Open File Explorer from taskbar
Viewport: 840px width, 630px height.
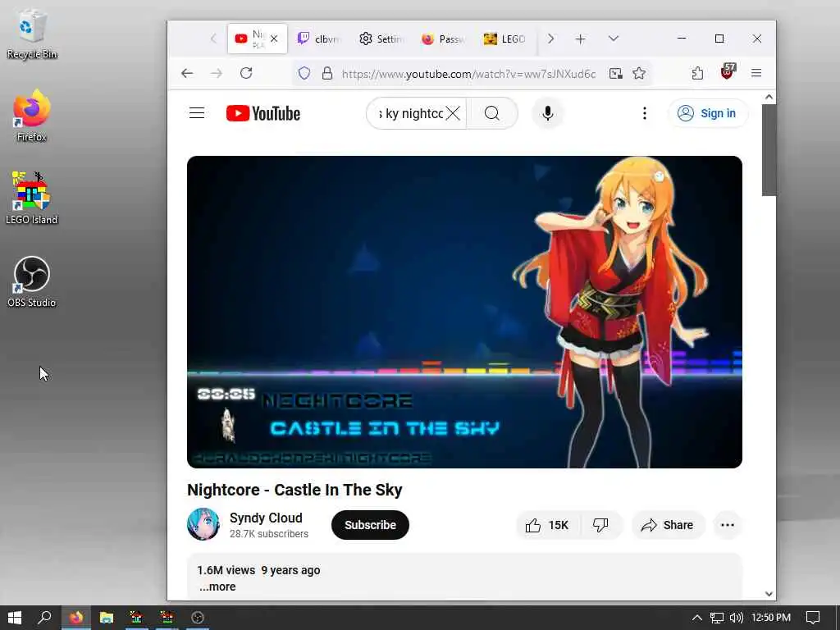pos(107,618)
